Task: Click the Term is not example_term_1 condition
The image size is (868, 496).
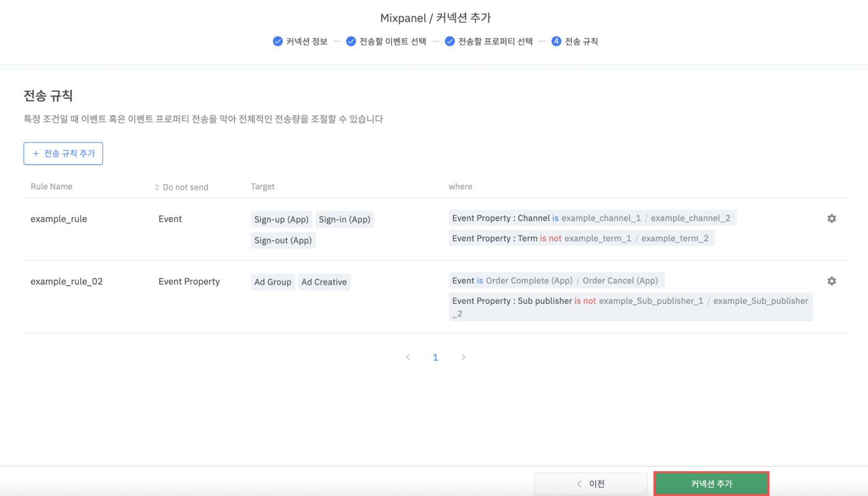Action: coord(582,238)
